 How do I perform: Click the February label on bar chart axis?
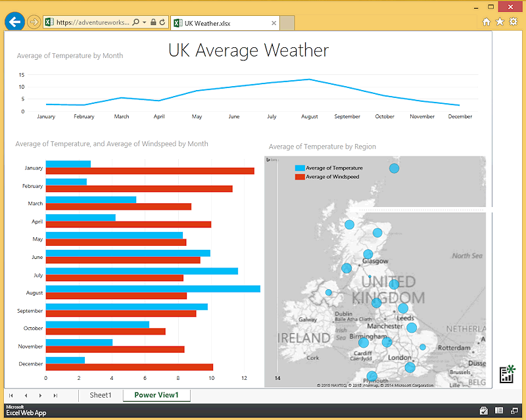click(x=32, y=186)
